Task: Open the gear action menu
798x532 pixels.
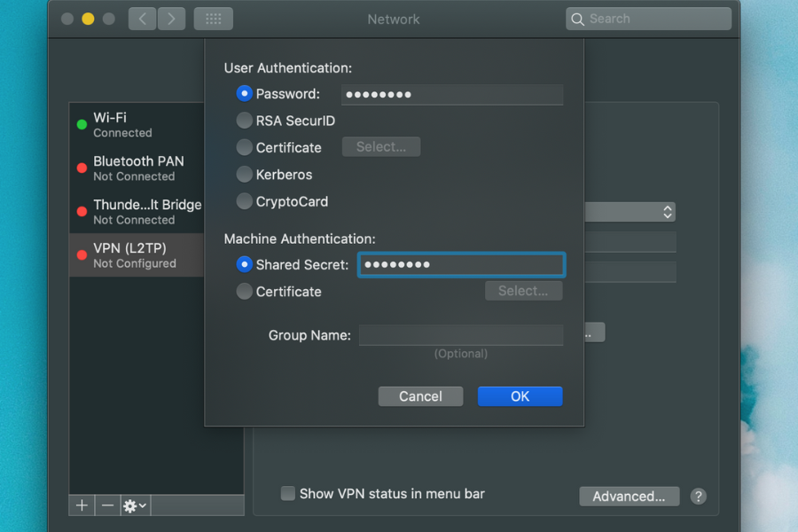Action: pyautogui.click(x=136, y=505)
